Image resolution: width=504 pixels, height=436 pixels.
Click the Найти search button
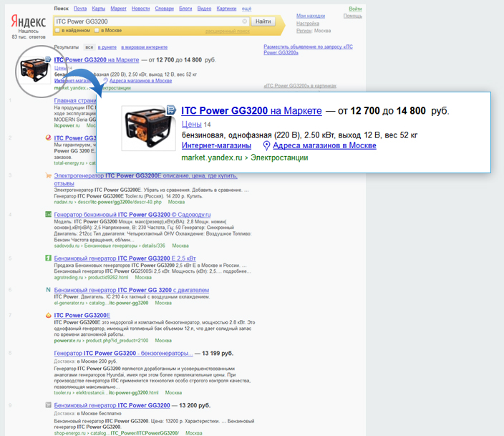263,21
